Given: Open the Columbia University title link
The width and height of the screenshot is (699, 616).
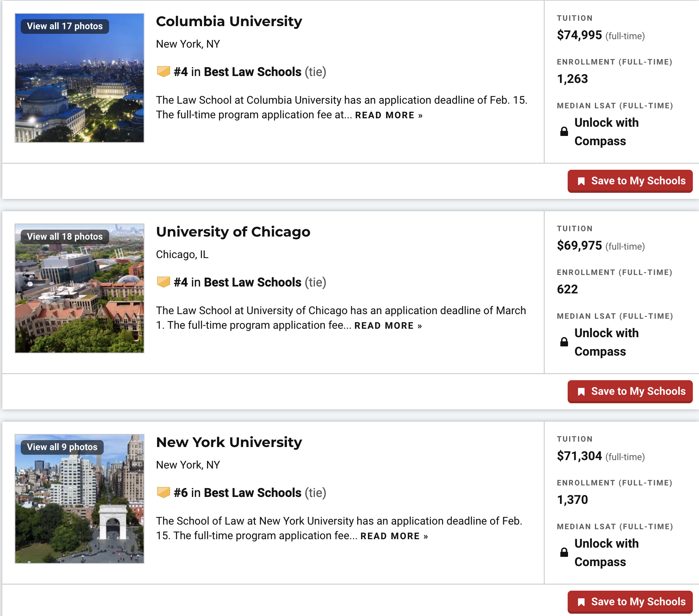Looking at the screenshot, I should pos(229,22).
